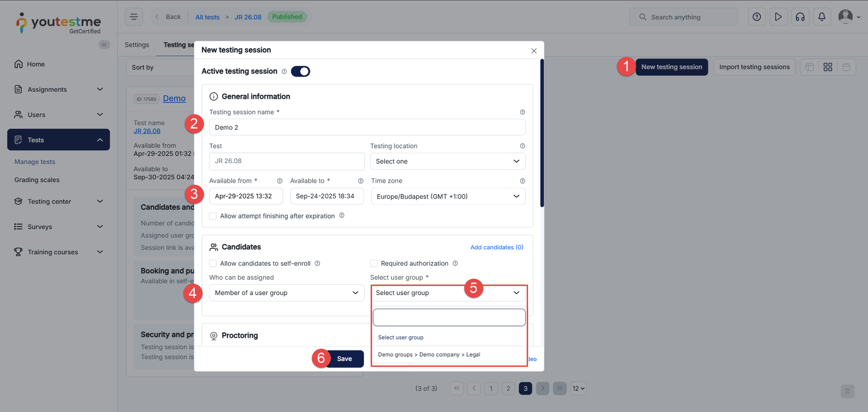Click the help question mark icon

click(757, 17)
